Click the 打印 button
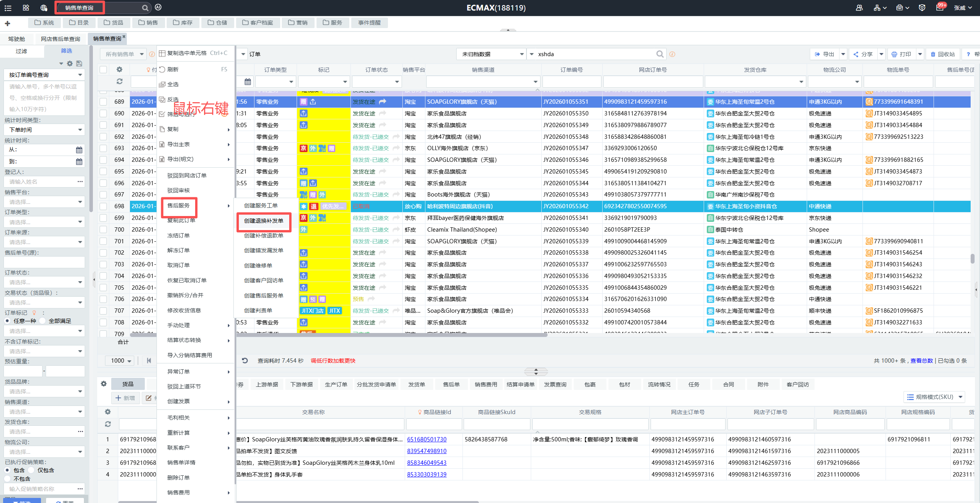This screenshot has height=503, width=980. point(901,54)
